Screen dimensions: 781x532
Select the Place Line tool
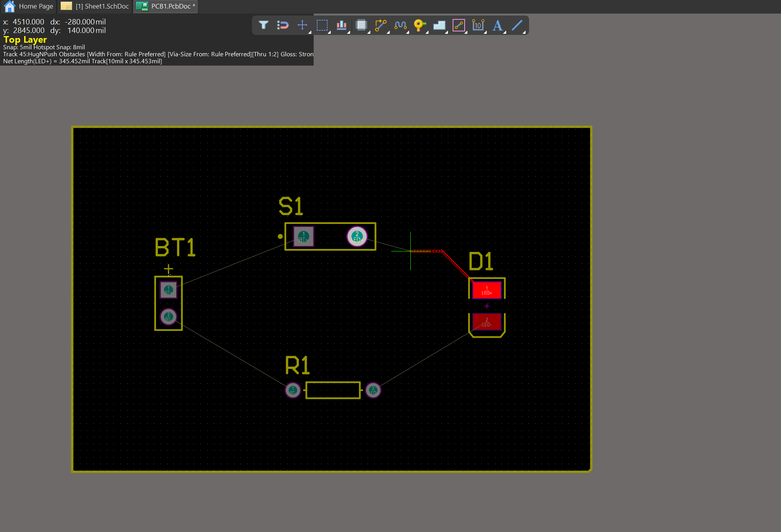pyautogui.click(x=517, y=25)
